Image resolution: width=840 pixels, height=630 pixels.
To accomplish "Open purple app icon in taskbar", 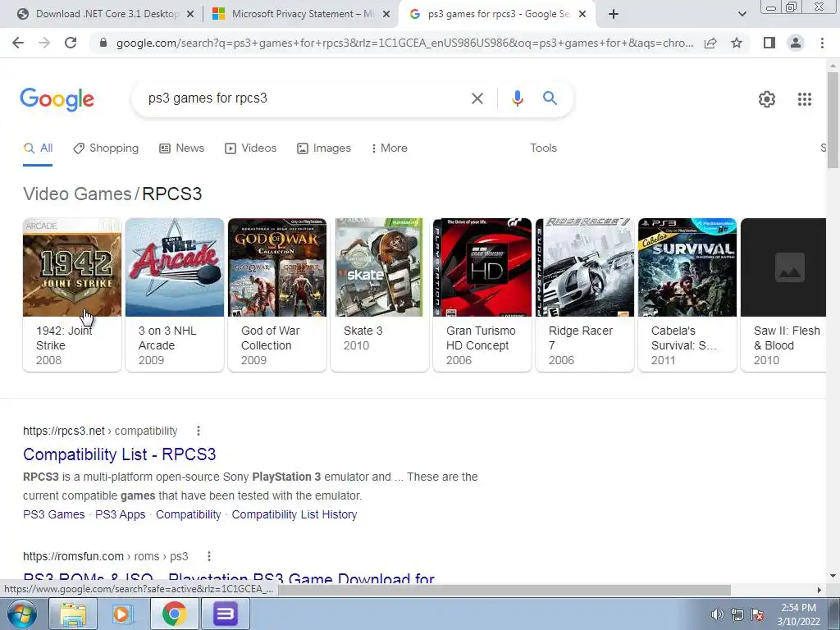I will click(x=225, y=614).
